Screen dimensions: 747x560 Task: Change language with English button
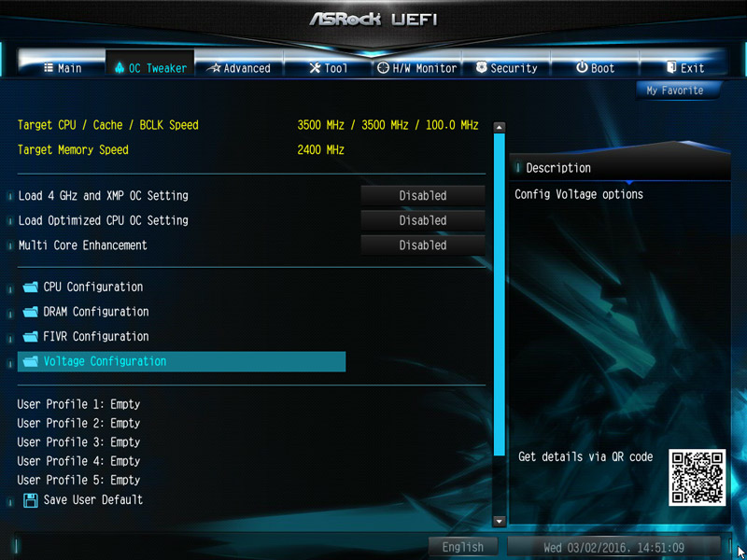click(x=462, y=547)
